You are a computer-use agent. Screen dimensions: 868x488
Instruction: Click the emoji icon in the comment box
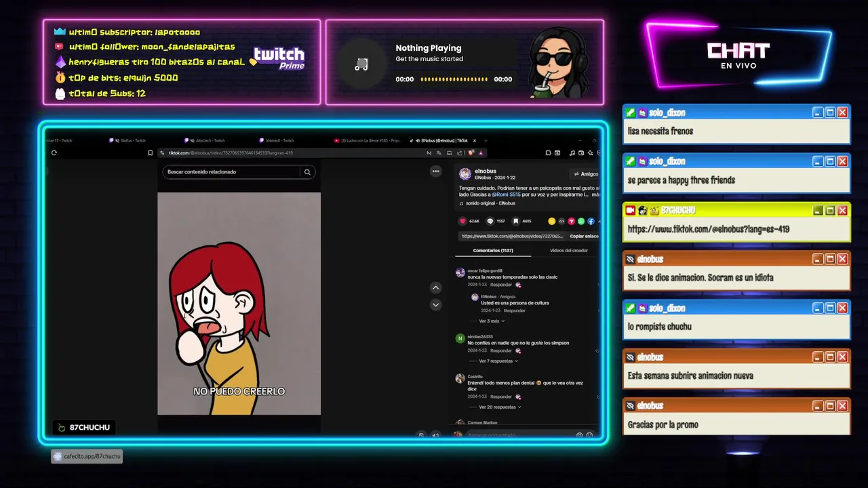[x=589, y=435]
